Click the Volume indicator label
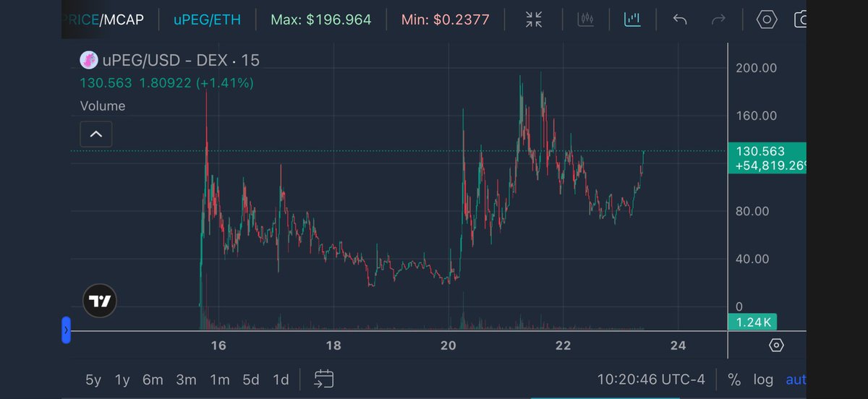The width and height of the screenshot is (868, 399). [x=103, y=106]
